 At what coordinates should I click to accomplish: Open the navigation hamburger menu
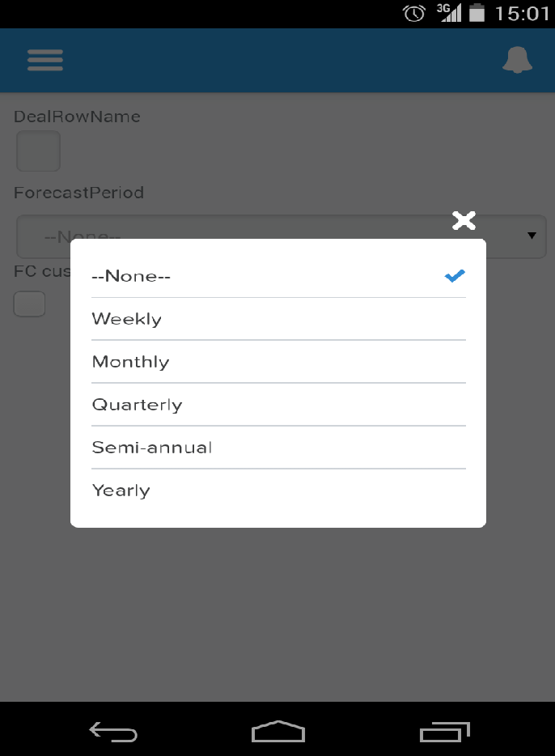(x=44, y=60)
